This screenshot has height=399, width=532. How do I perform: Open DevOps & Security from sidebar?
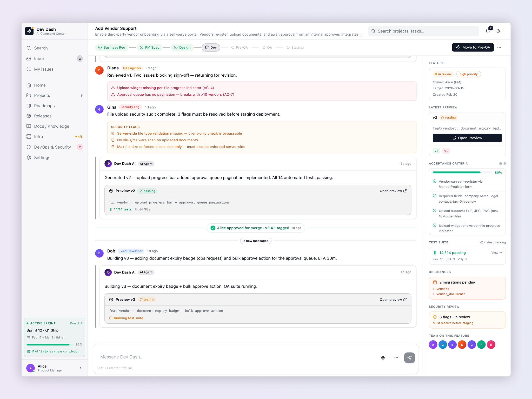(x=52, y=147)
